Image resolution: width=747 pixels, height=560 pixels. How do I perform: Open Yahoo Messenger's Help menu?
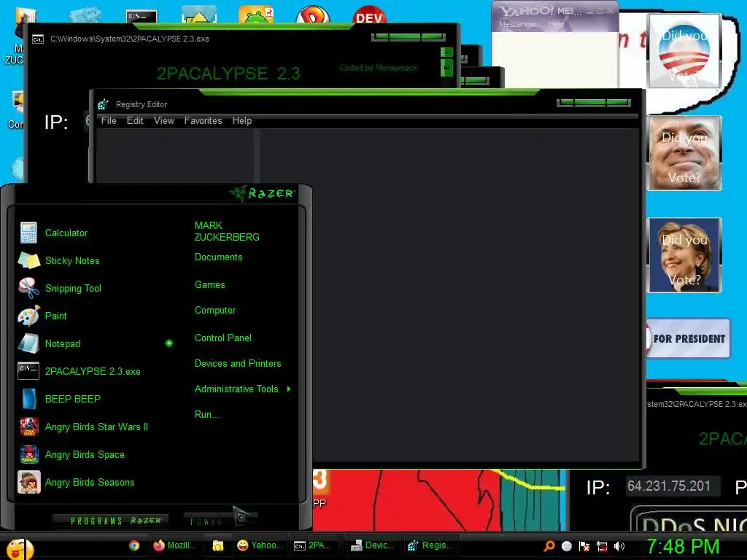[556, 24]
